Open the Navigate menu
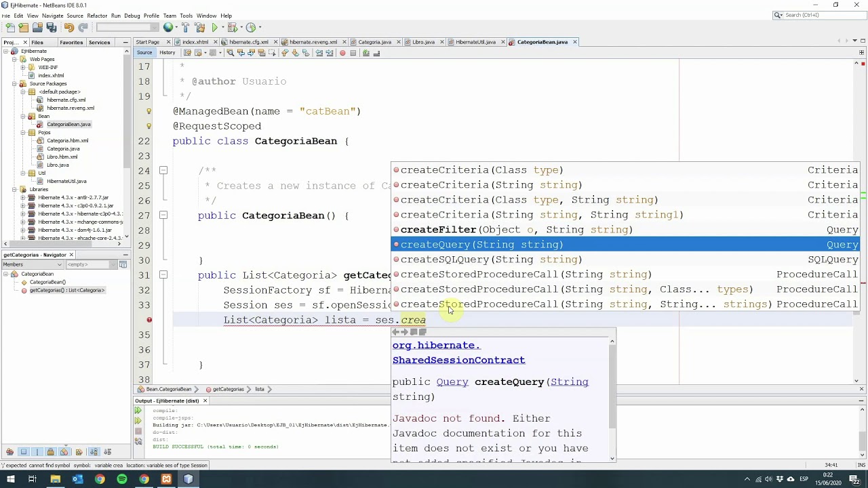Image resolution: width=868 pixels, height=488 pixels. (x=53, y=16)
